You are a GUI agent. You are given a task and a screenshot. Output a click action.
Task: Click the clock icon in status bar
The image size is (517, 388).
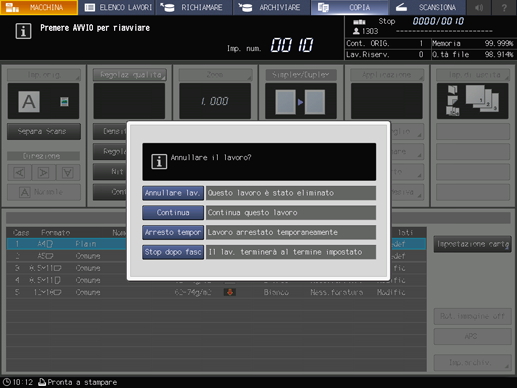pos(7,382)
